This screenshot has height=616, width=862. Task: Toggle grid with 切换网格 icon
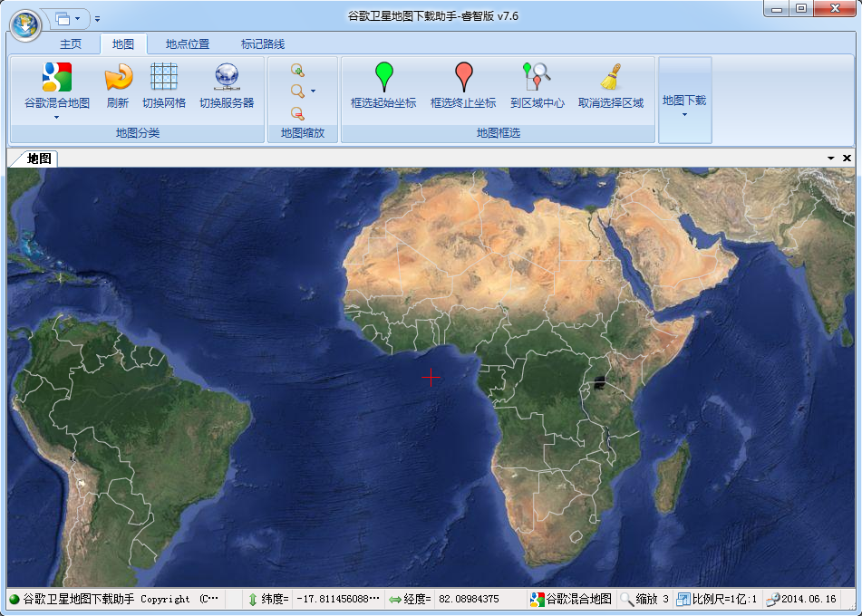(x=164, y=76)
